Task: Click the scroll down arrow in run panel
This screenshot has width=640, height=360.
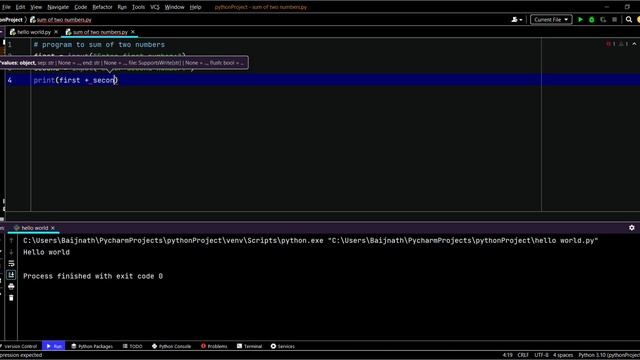Action: coord(11,252)
